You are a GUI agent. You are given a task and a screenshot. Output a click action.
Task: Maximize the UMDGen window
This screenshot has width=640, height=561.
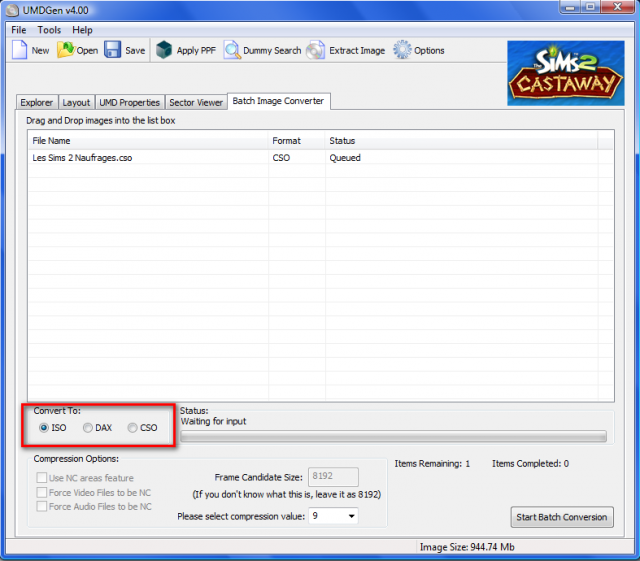click(590, 7)
